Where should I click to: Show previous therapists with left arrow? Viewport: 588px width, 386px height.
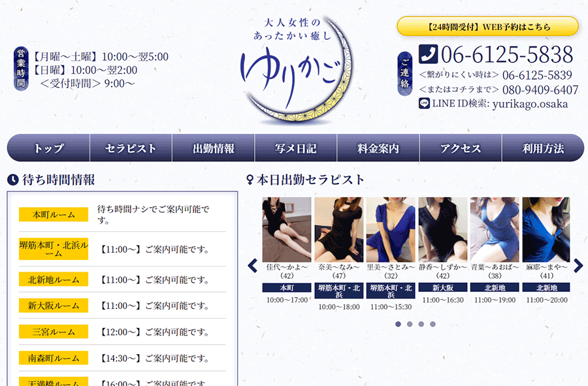pyautogui.click(x=253, y=266)
